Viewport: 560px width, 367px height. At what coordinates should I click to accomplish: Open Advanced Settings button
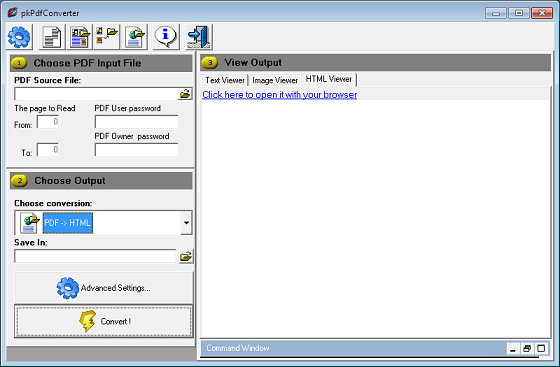[104, 288]
